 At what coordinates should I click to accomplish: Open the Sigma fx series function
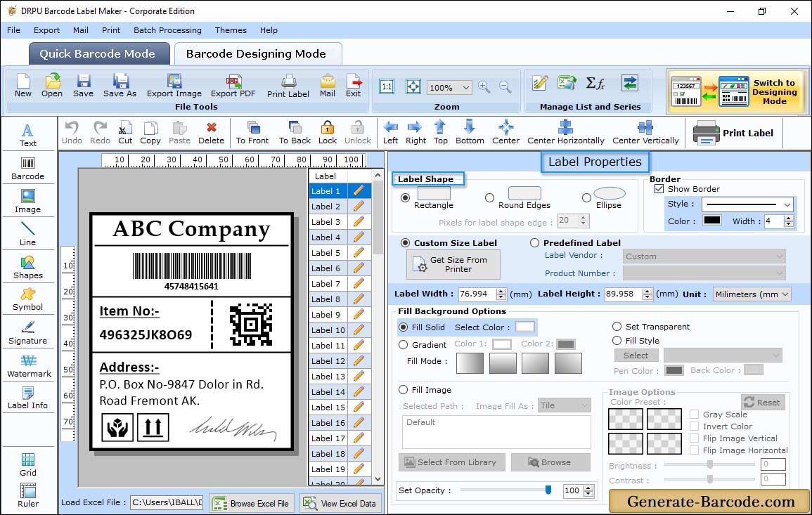click(x=595, y=83)
